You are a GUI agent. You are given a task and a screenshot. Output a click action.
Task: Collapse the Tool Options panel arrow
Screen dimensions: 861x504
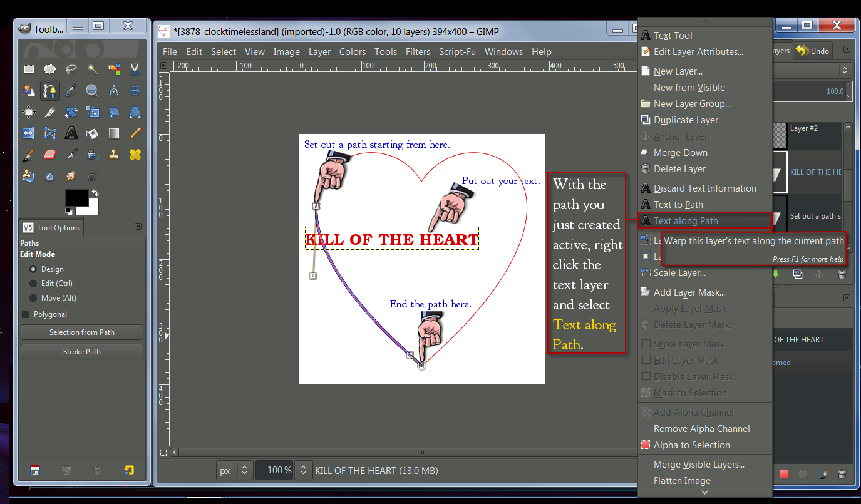point(139,227)
